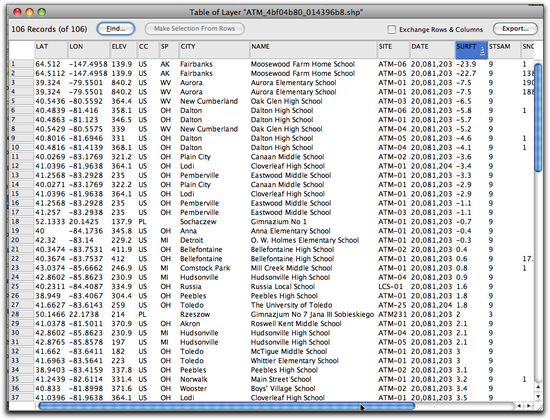Click '106 Records (of 106)' label
The width and height of the screenshot is (550, 420).
pyautogui.click(x=49, y=29)
